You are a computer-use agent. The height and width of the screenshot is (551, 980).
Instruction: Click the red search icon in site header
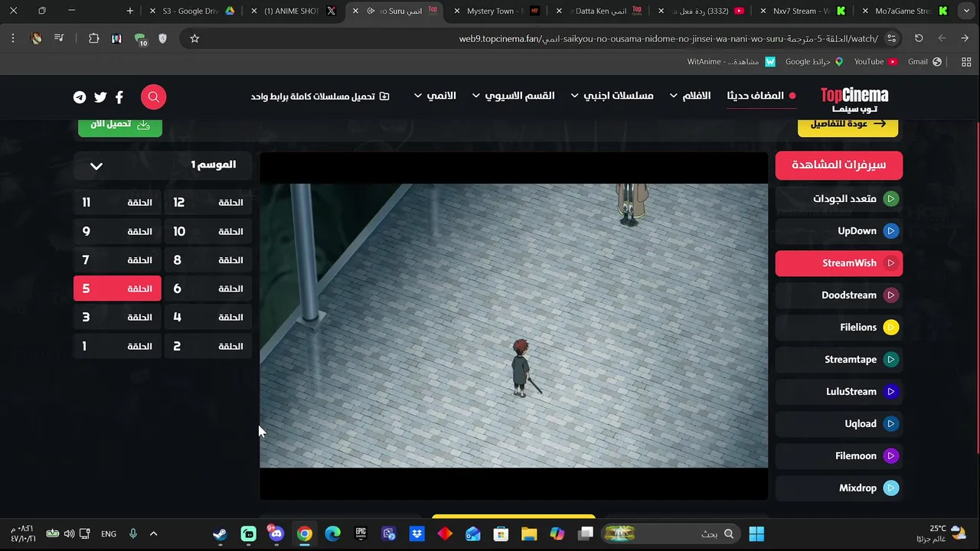pos(153,97)
